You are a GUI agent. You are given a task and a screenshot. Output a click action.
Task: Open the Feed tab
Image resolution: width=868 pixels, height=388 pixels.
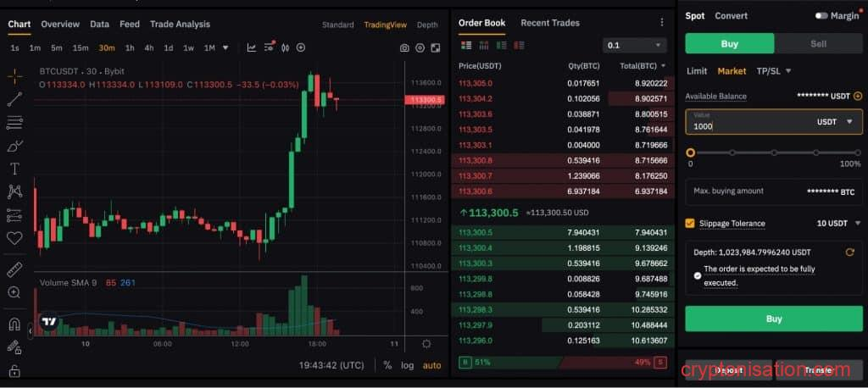pos(130,25)
